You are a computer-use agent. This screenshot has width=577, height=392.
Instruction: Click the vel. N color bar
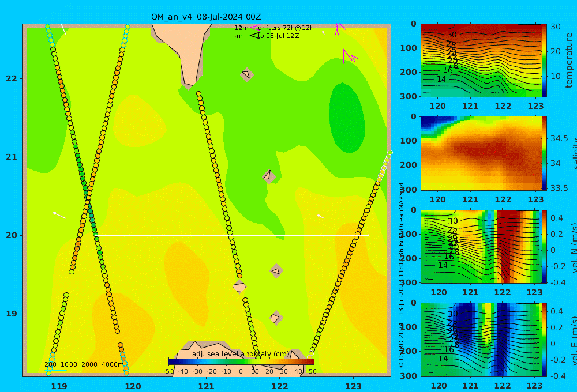tap(545, 246)
